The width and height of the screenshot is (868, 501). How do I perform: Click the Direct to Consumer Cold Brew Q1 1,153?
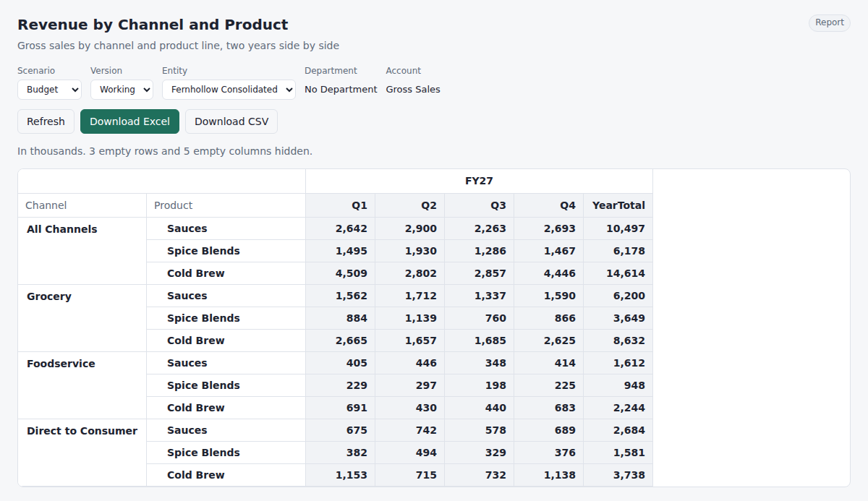[341, 475]
